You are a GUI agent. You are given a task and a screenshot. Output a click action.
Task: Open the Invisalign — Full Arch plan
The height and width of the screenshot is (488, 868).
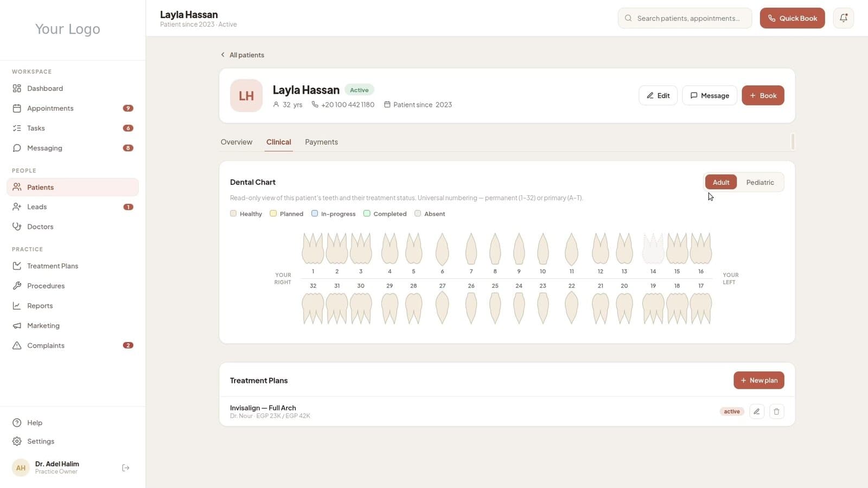coord(263,408)
